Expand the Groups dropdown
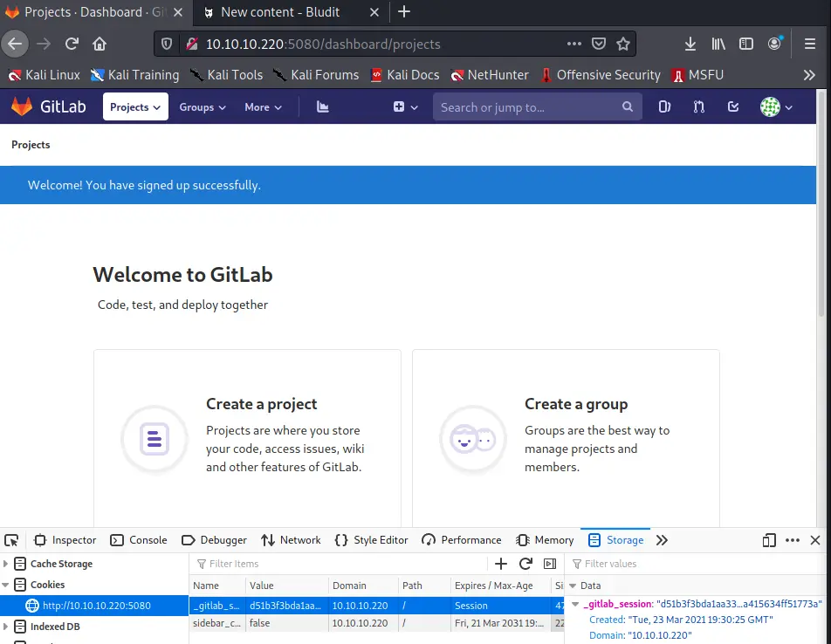The height and width of the screenshot is (644, 831). coord(203,106)
